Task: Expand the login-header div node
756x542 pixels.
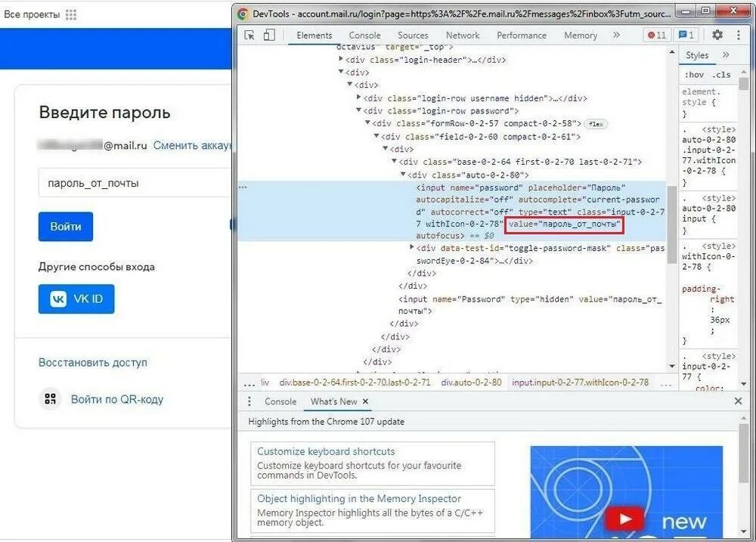Action: [x=341, y=59]
